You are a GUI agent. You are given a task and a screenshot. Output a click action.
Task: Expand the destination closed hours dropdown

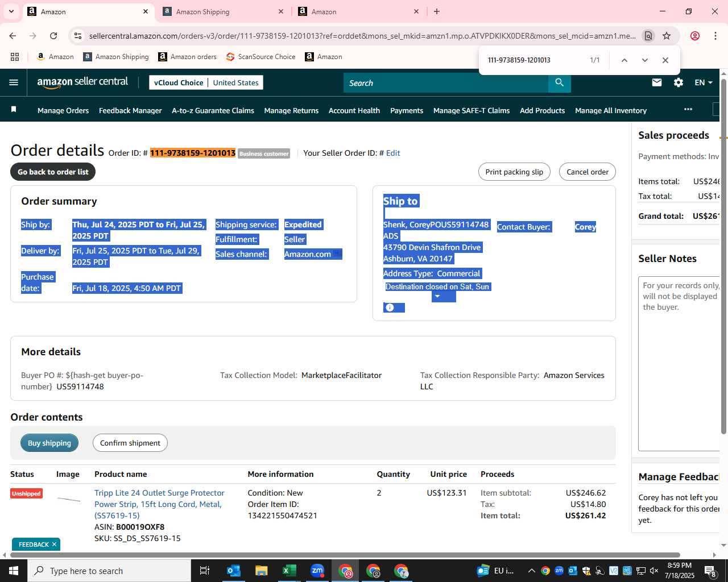pyautogui.click(x=437, y=296)
